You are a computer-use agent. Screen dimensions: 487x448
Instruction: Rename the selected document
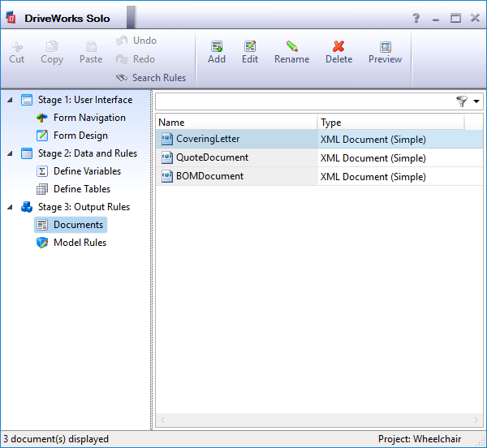292,52
